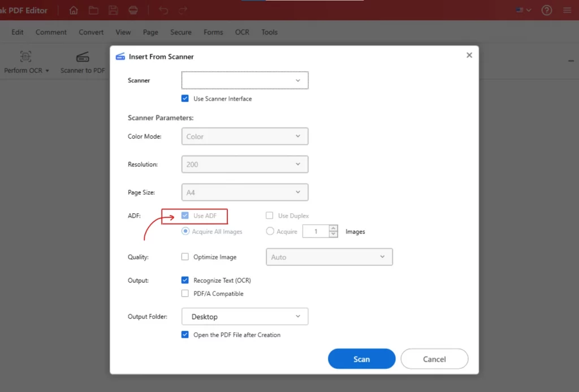The height and width of the screenshot is (392, 579).
Task: Click Perform OCR tool icon
Action: 25,57
